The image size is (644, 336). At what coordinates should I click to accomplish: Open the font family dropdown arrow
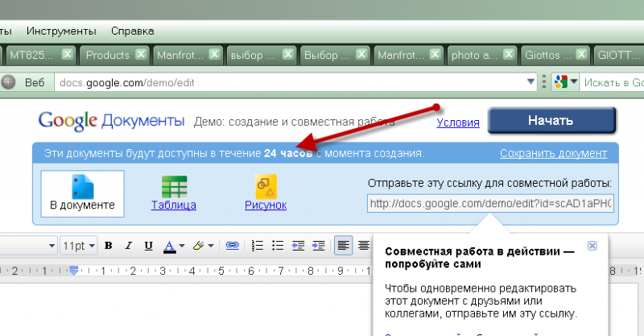pos(52,246)
